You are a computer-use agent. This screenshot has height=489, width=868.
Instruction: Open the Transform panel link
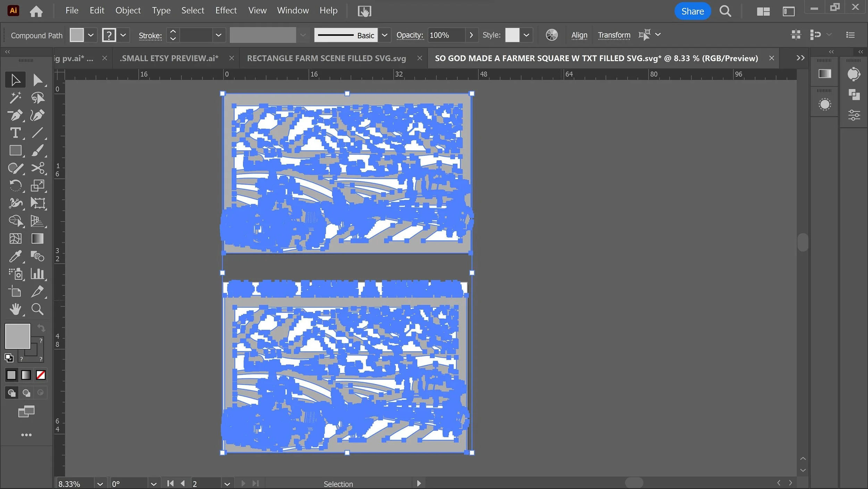(x=614, y=35)
